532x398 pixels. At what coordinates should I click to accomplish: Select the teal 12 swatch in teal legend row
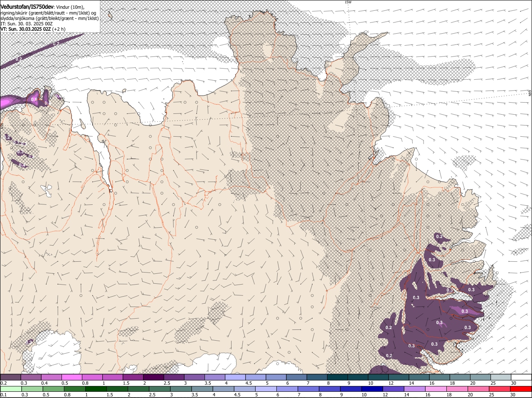click(398, 377)
